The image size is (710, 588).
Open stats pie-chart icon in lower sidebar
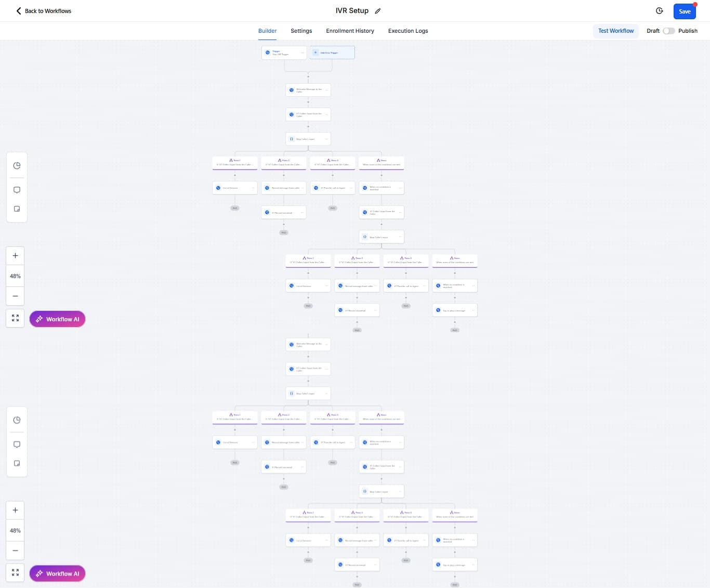pos(17,420)
